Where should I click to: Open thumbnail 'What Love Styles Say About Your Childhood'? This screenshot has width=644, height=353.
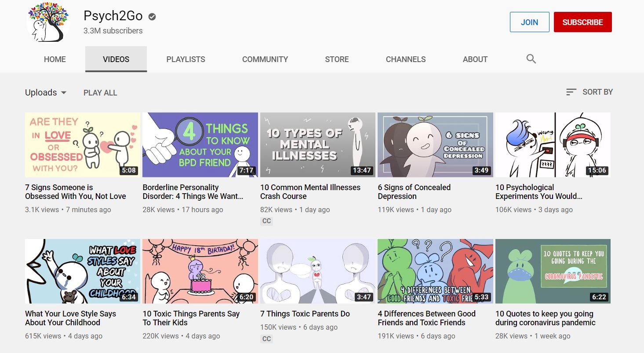point(83,271)
